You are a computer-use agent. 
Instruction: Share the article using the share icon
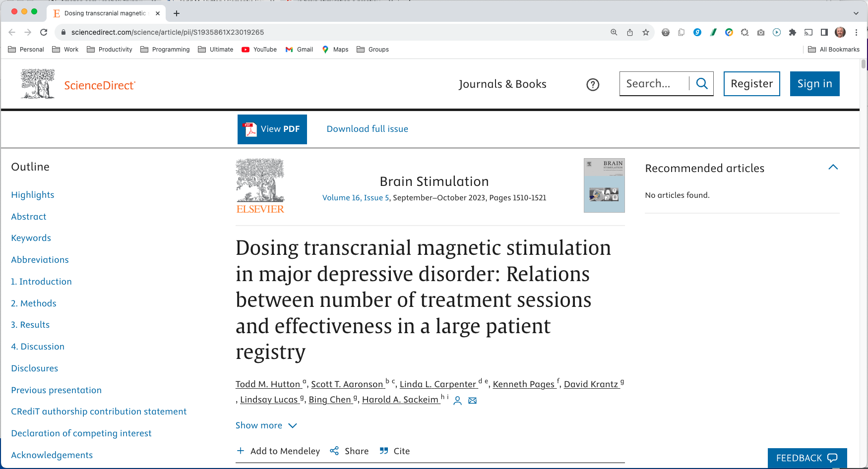pos(334,451)
